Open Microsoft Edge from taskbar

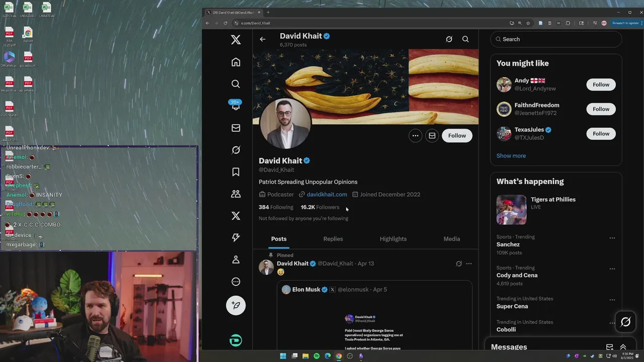[328, 356]
